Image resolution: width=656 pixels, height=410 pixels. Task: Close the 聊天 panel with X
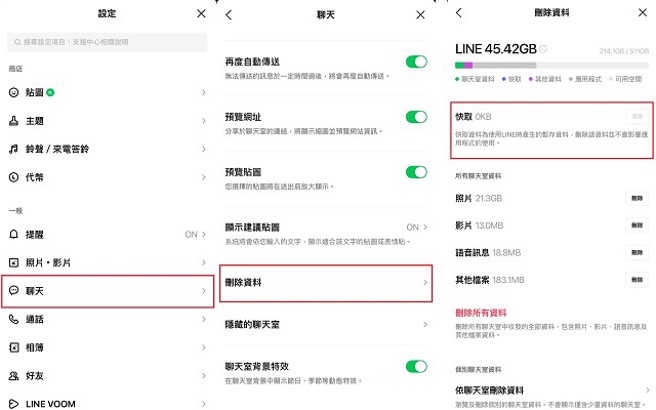420,15
